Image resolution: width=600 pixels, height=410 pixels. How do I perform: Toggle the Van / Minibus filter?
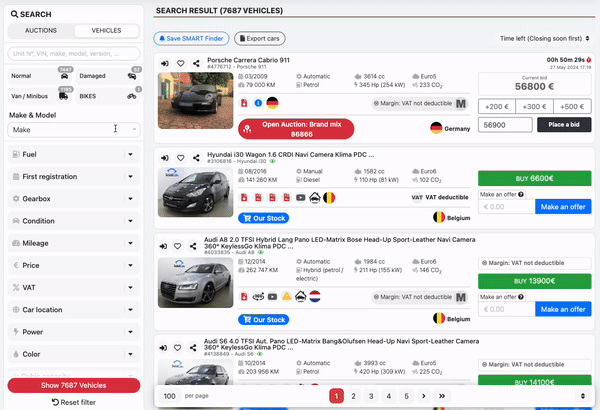coord(40,96)
